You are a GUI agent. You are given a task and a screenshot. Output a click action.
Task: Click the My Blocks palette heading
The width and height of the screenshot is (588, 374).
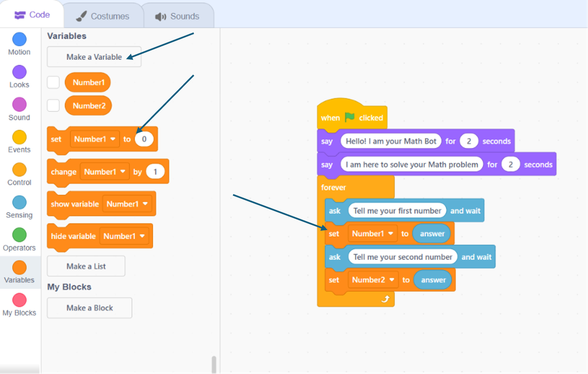coord(69,287)
